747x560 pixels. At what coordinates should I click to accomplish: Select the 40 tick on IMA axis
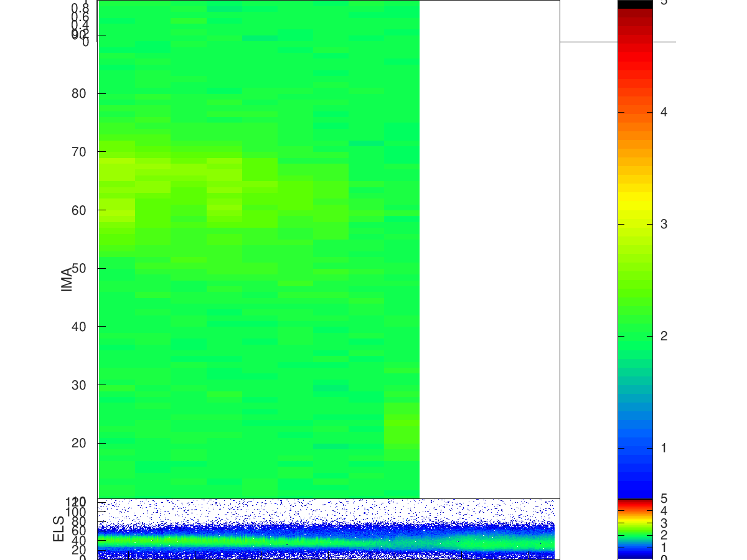point(78,326)
